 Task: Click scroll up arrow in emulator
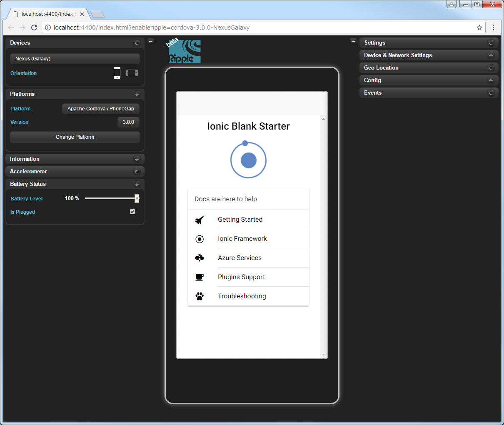pyautogui.click(x=323, y=119)
